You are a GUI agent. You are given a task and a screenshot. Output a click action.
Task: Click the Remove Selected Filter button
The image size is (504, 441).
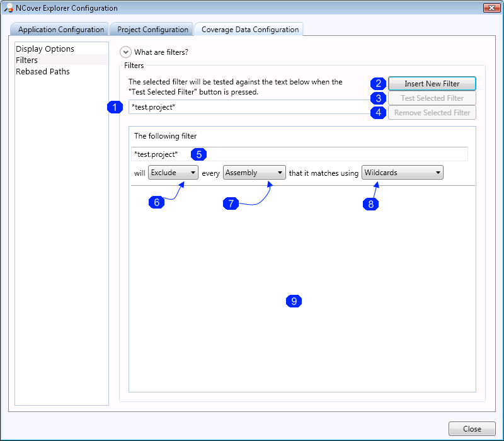click(432, 113)
